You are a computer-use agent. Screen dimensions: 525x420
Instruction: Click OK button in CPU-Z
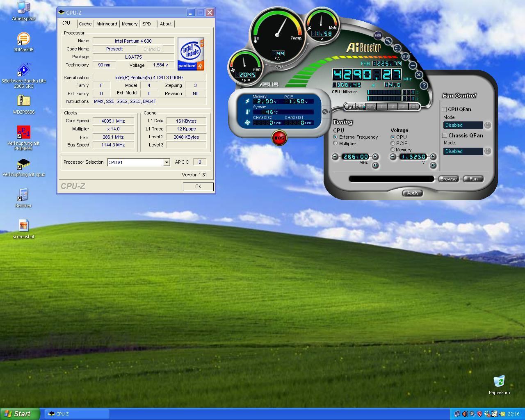pos(198,187)
